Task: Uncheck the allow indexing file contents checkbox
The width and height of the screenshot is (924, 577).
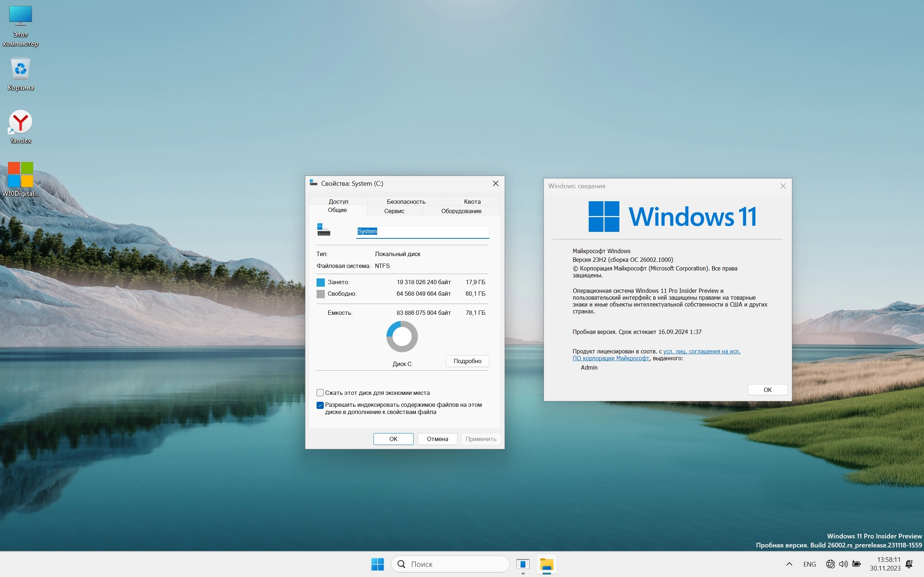Action: 321,405
